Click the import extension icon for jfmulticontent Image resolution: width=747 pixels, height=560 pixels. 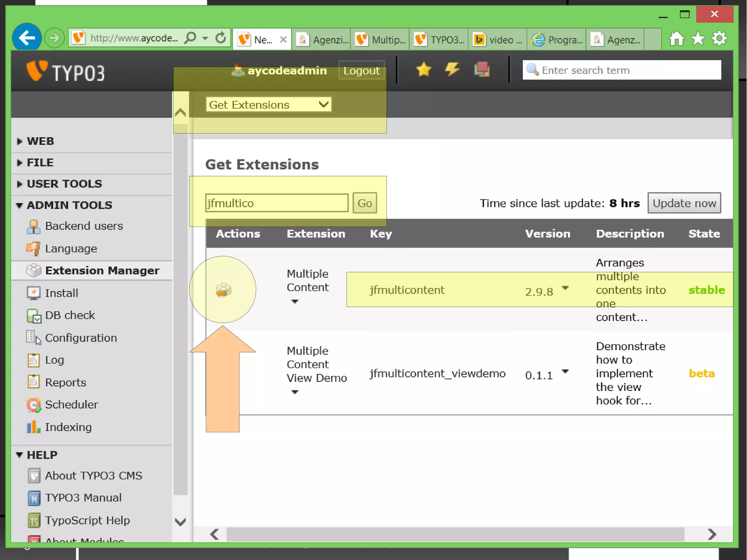pos(223,290)
